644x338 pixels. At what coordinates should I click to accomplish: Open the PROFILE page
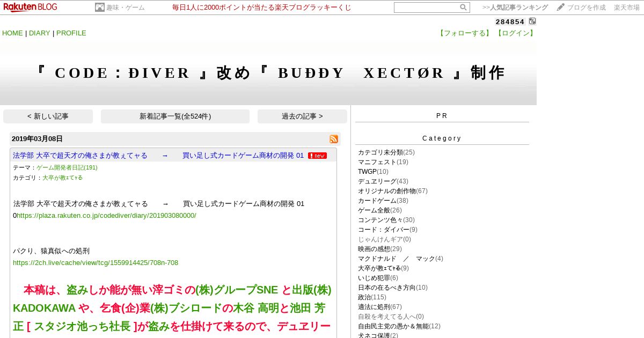tap(71, 33)
